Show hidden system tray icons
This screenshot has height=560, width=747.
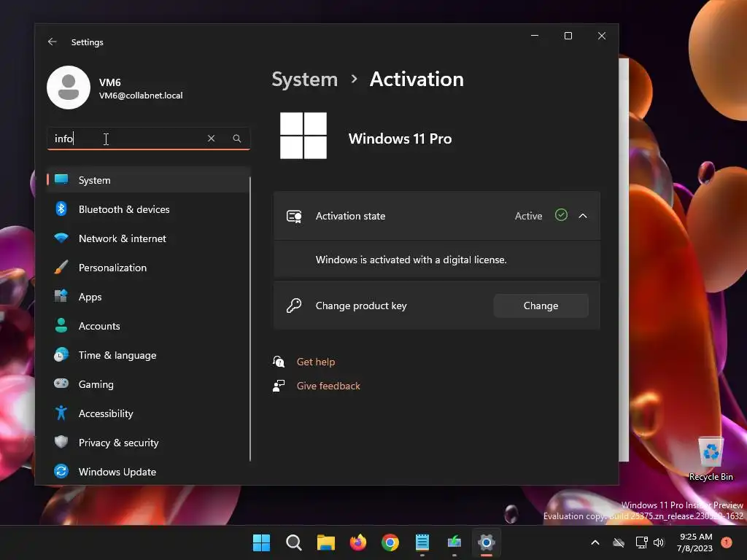(595, 542)
